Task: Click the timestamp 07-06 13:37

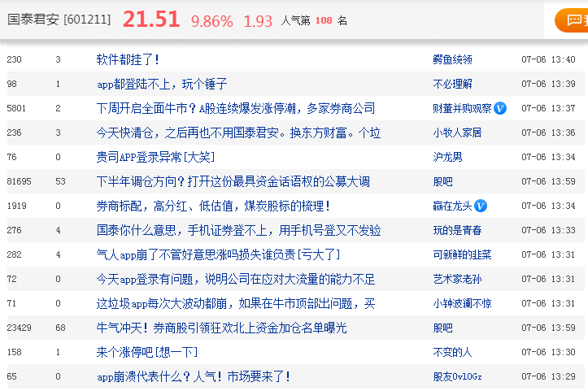Action: pos(548,108)
